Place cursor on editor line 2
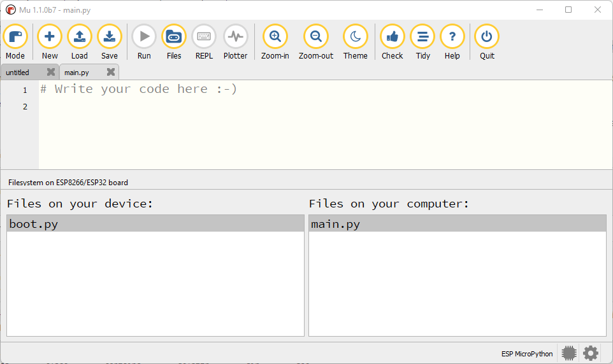The image size is (613, 364). (325, 106)
